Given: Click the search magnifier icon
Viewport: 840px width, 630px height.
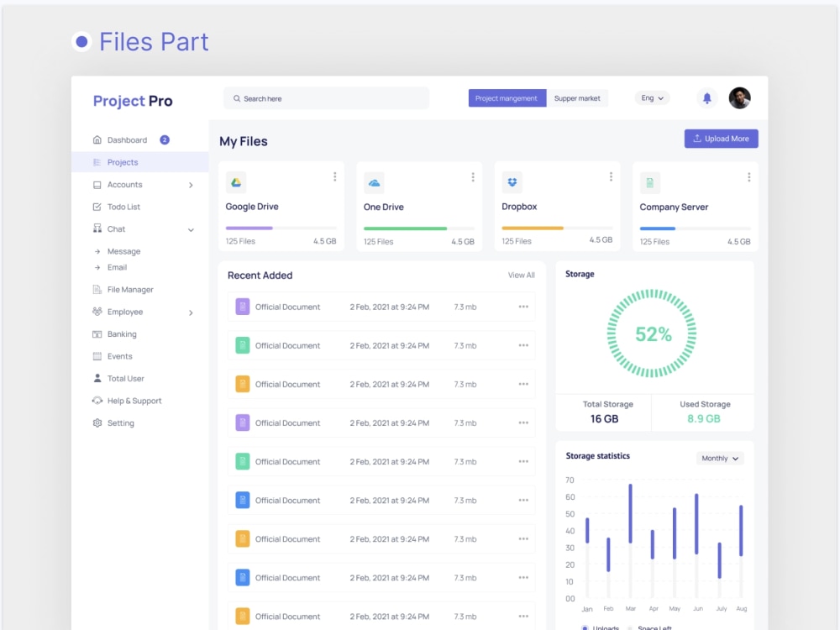Looking at the screenshot, I should 236,98.
